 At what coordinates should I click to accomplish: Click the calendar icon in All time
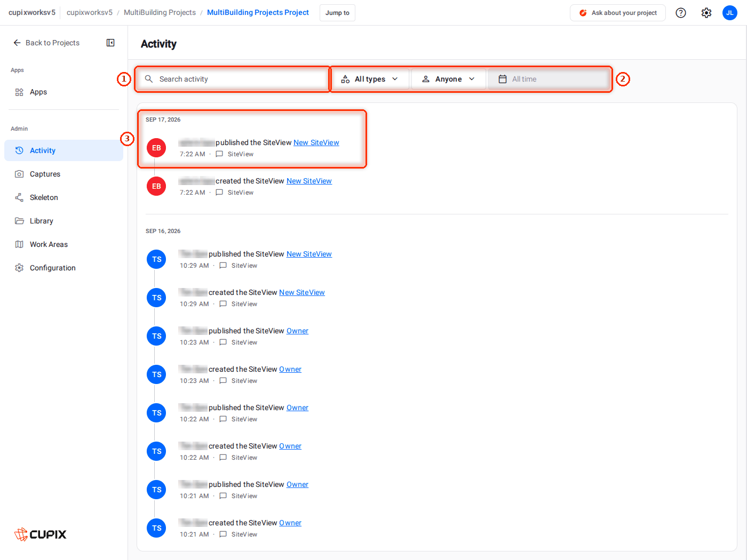coord(503,79)
